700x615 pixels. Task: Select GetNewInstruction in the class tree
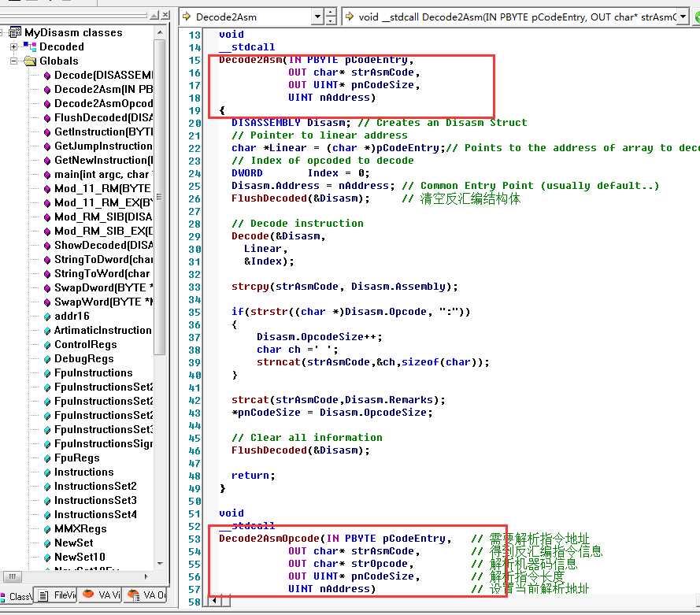coord(103,160)
